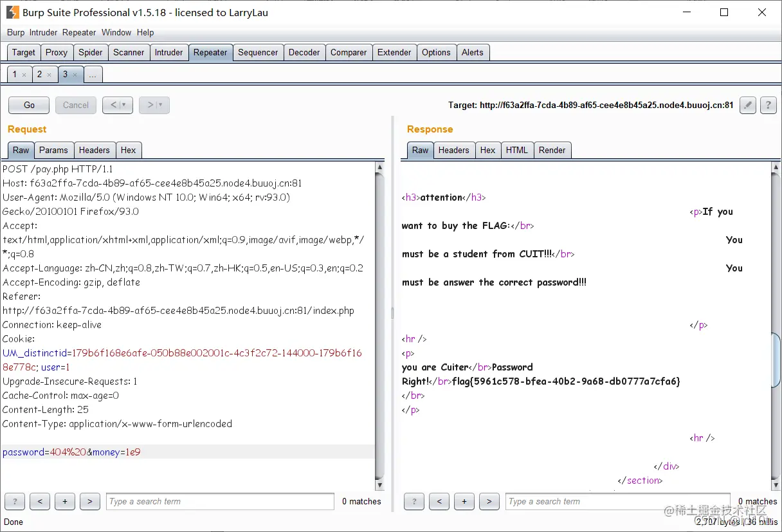The width and height of the screenshot is (782, 532).
Task: Click the Burp Suite logo icon in title bar
Action: (12, 12)
